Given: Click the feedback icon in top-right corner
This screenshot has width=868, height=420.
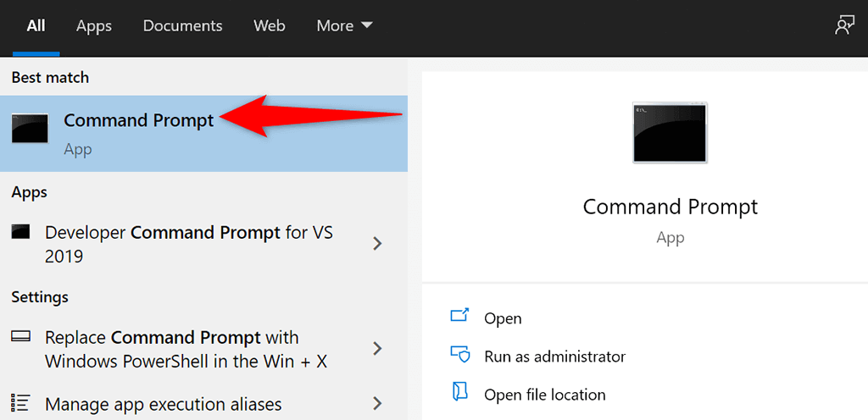Looking at the screenshot, I should [845, 25].
